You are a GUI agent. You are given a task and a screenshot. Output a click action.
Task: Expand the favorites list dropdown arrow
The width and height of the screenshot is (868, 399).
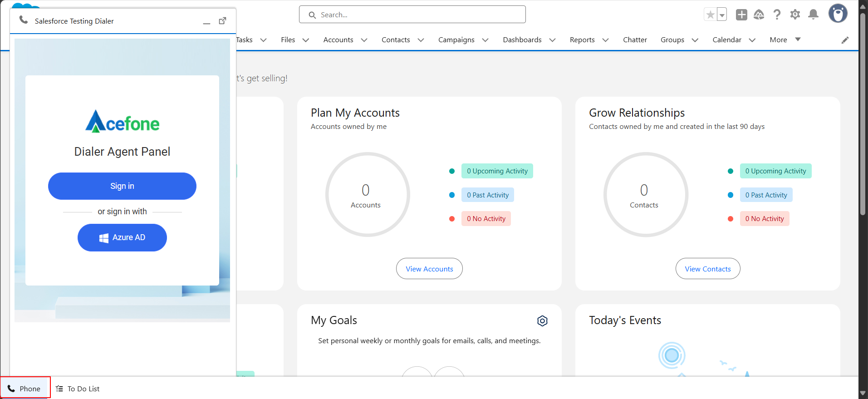[722, 15]
